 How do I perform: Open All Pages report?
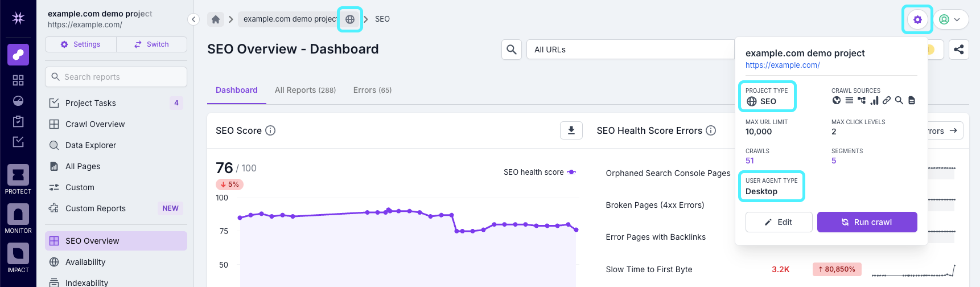(116, 166)
